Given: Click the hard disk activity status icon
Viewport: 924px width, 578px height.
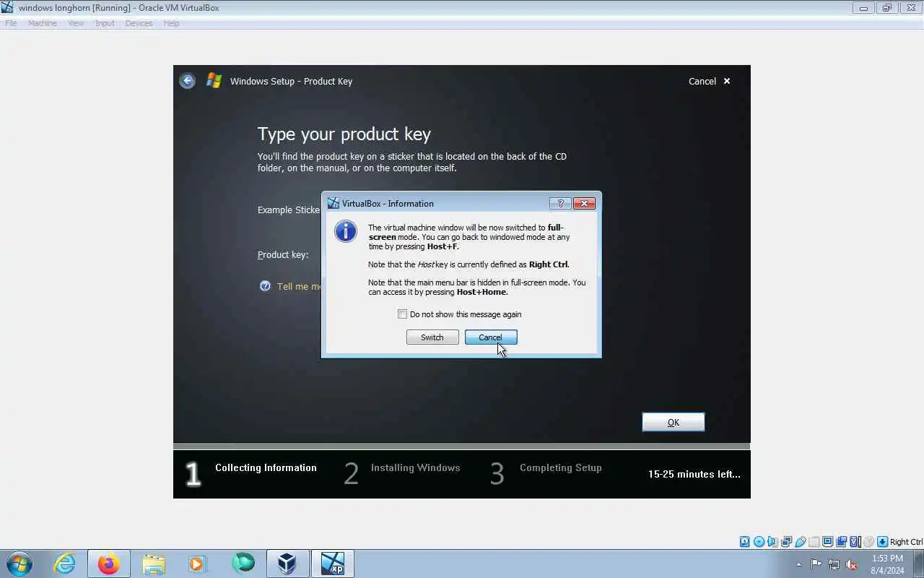Looking at the screenshot, I should (745, 542).
